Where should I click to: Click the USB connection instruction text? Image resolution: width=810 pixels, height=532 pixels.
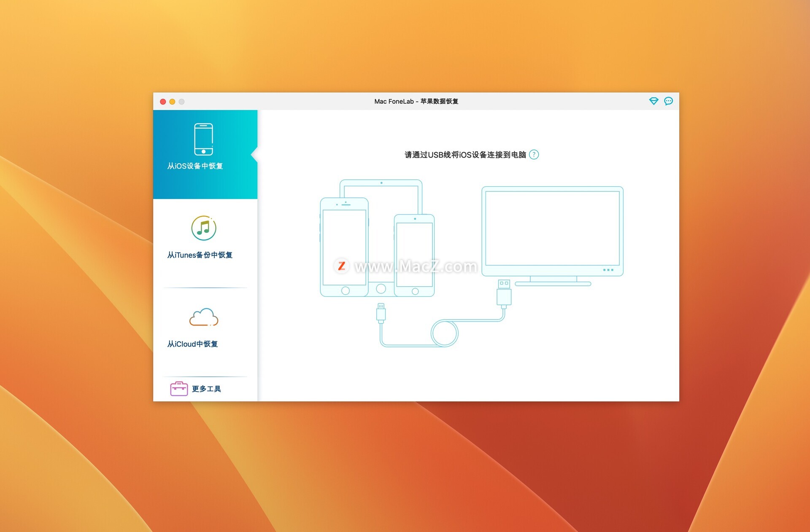(x=465, y=155)
